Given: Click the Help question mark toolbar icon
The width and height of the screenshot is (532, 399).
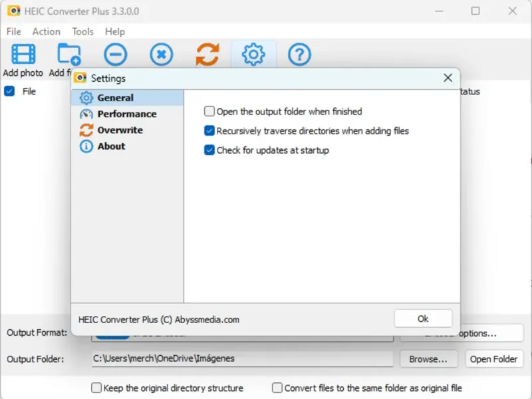Looking at the screenshot, I should [299, 55].
